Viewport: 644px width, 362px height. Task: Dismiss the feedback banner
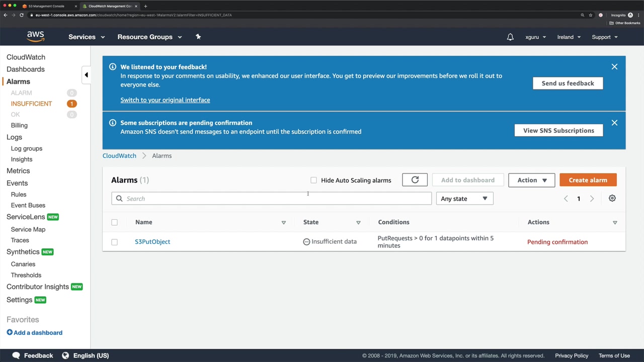(614, 67)
